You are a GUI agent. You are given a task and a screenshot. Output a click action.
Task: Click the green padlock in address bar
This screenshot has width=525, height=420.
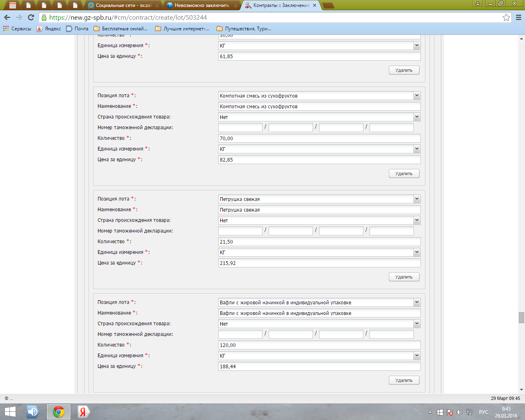click(x=44, y=17)
